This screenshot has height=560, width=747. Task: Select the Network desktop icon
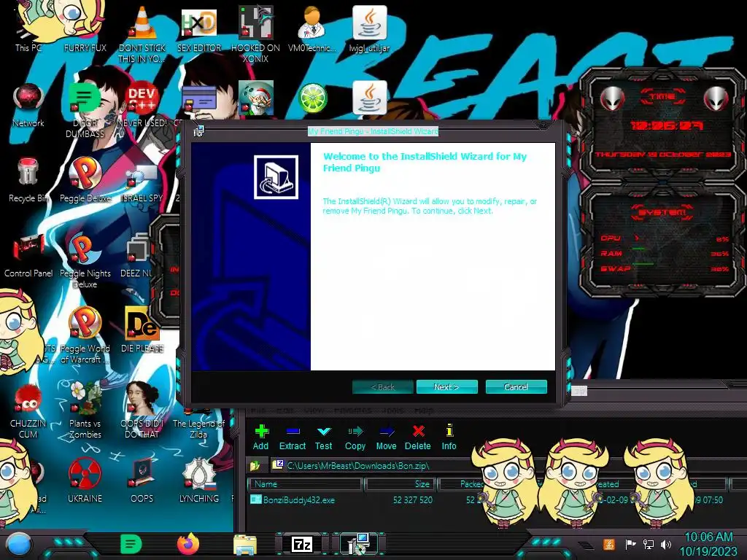point(28,106)
